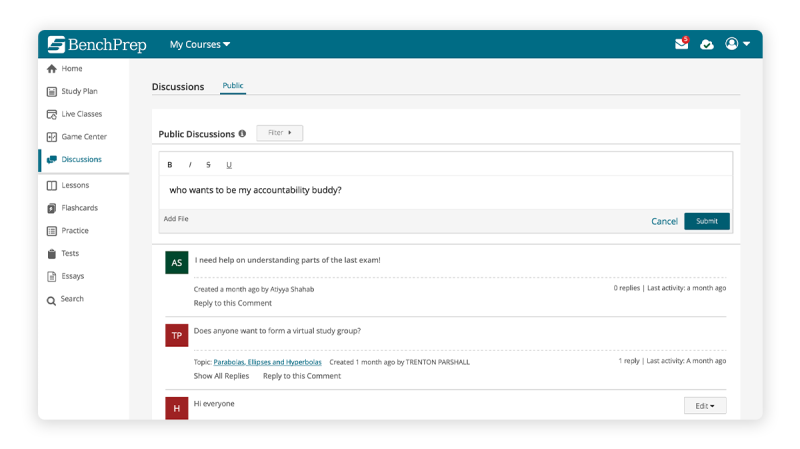The height and width of the screenshot is (449, 800).
Task: Click into the discussion post text area
Action: tap(445, 192)
